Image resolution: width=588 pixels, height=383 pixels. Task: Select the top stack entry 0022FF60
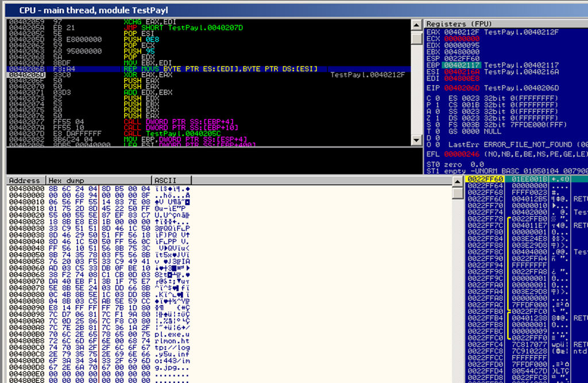click(x=481, y=180)
